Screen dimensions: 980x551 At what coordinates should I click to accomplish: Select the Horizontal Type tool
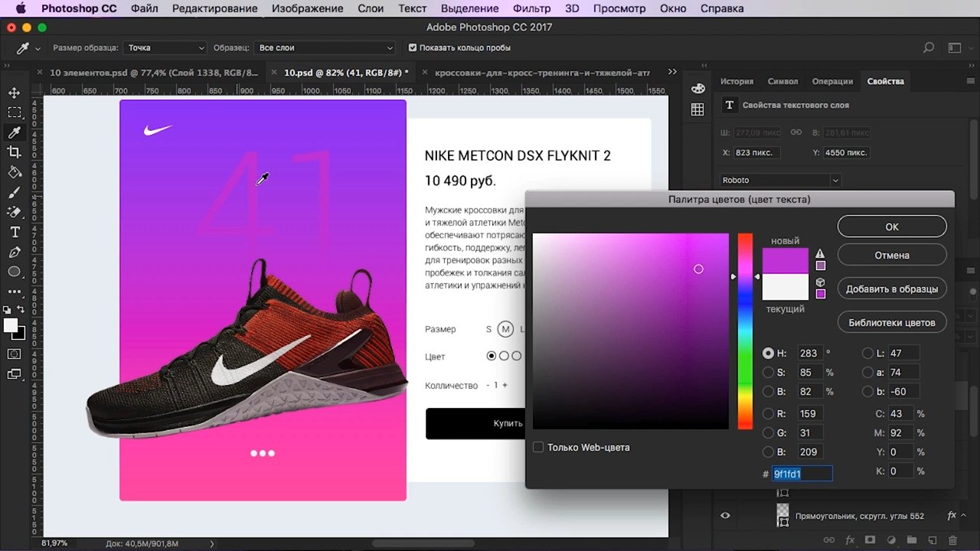(x=15, y=232)
